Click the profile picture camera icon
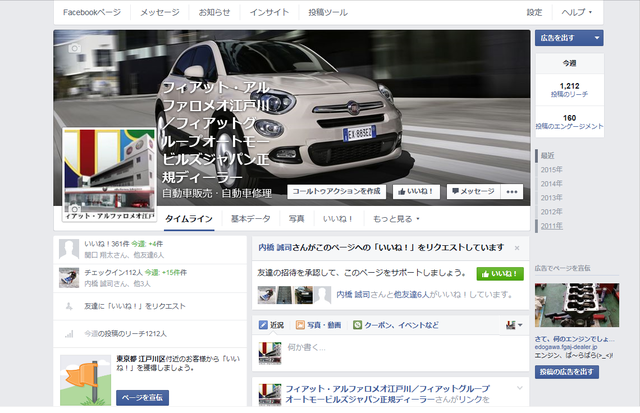The image size is (640, 413). click(74, 209)
